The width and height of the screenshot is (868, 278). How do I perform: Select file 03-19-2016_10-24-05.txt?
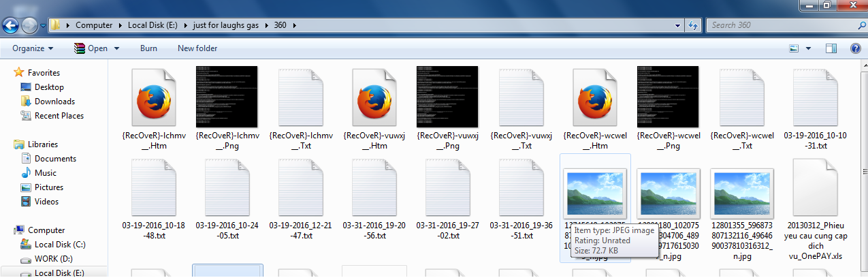(x=227, y=199)
